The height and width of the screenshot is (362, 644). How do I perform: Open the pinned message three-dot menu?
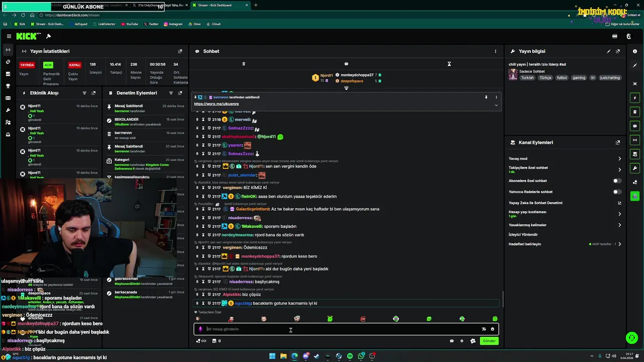[496, 97]
